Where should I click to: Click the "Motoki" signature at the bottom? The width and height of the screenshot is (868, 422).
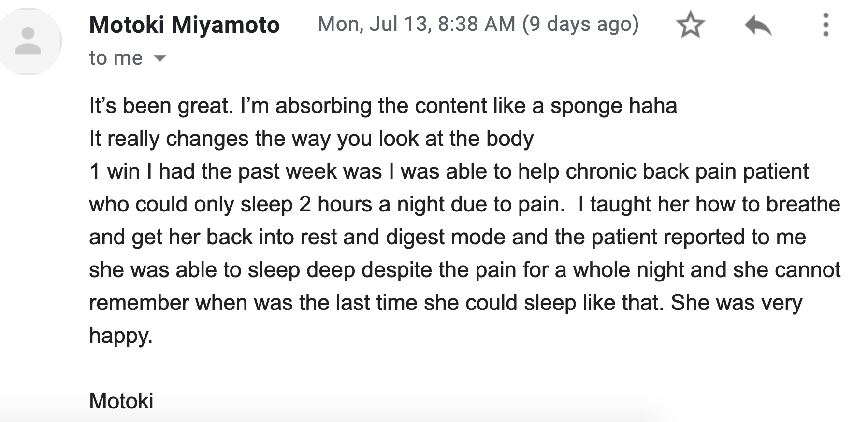click(121, 401)
